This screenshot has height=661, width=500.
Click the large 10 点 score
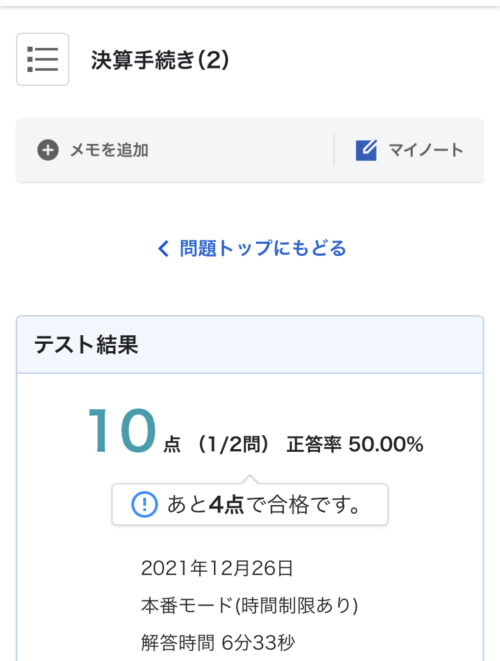134,431
